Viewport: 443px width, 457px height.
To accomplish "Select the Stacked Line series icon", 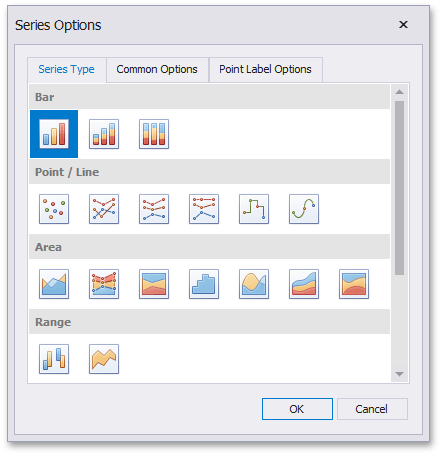I will 154,209.
